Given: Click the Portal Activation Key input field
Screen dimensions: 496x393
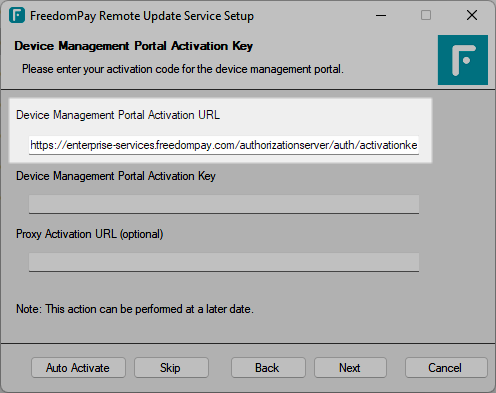Looking at the screenshot, I should click(x=224, y=204).
